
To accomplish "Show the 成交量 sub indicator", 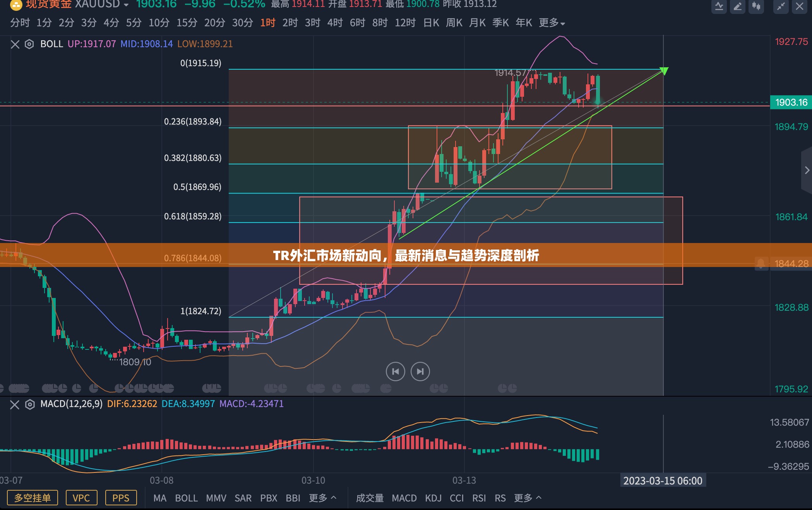I will click(370, 498).
